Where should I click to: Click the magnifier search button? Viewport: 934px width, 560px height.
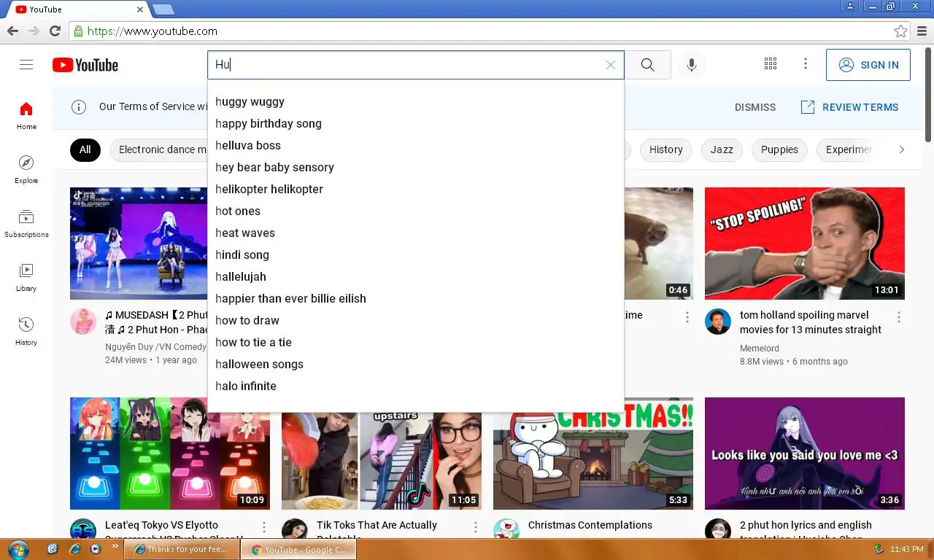[648, 65]
